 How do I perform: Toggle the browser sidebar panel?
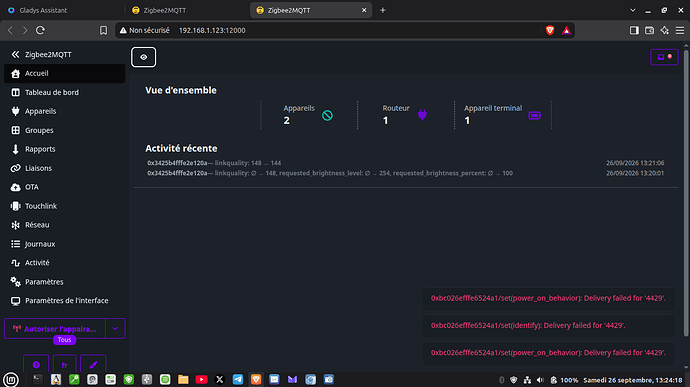634,30
